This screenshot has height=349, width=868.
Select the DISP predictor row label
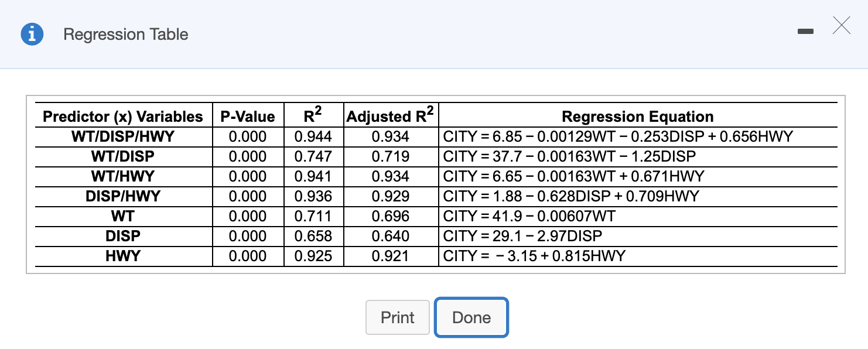[123, 236]
